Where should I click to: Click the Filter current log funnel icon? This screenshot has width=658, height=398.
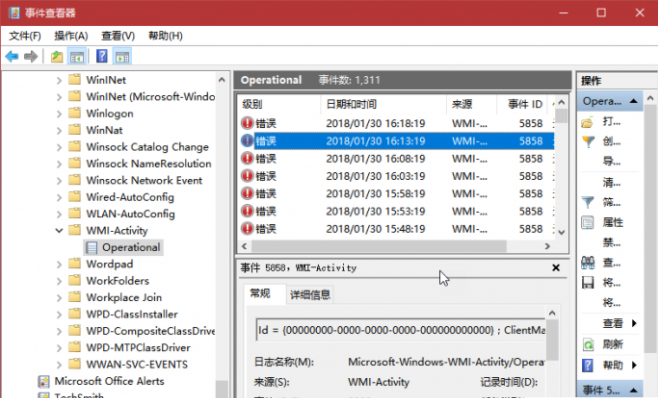(x=588, y=203)
